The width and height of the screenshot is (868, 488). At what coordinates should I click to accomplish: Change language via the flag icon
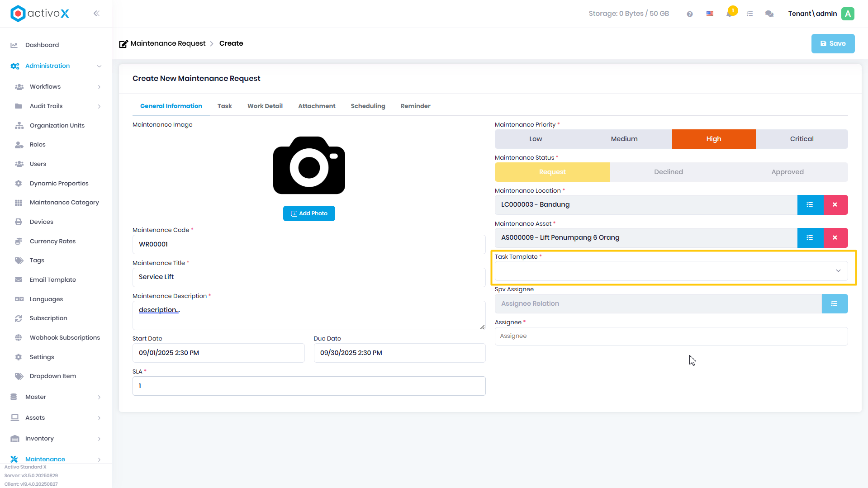click(710, 14)
